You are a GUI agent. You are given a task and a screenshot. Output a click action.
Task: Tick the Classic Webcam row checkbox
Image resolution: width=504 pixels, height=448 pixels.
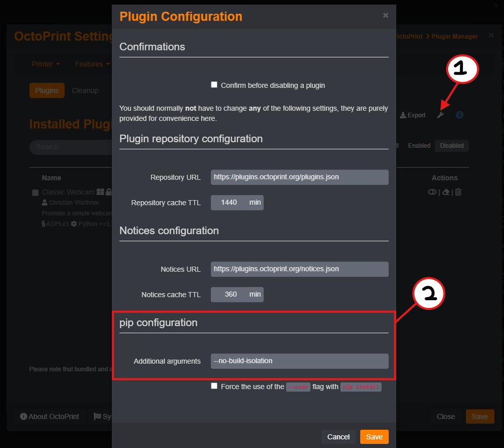point(35,193)
